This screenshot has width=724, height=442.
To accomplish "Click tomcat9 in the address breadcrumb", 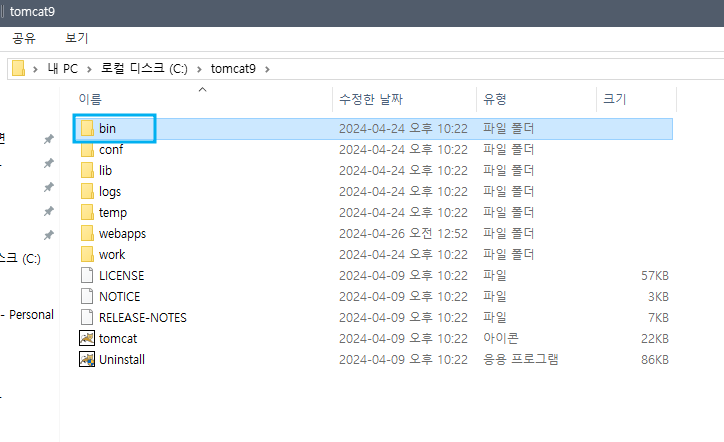I will (233, 69).
